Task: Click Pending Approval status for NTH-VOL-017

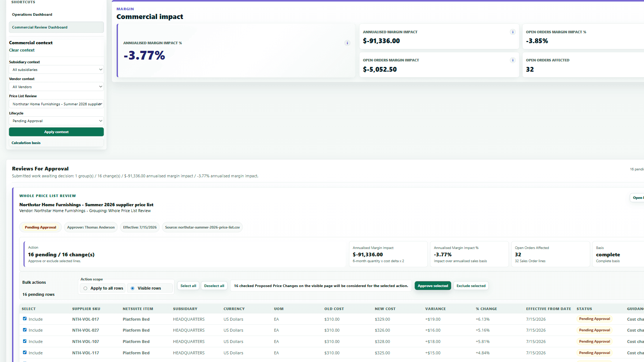Action: pos(594,319)
